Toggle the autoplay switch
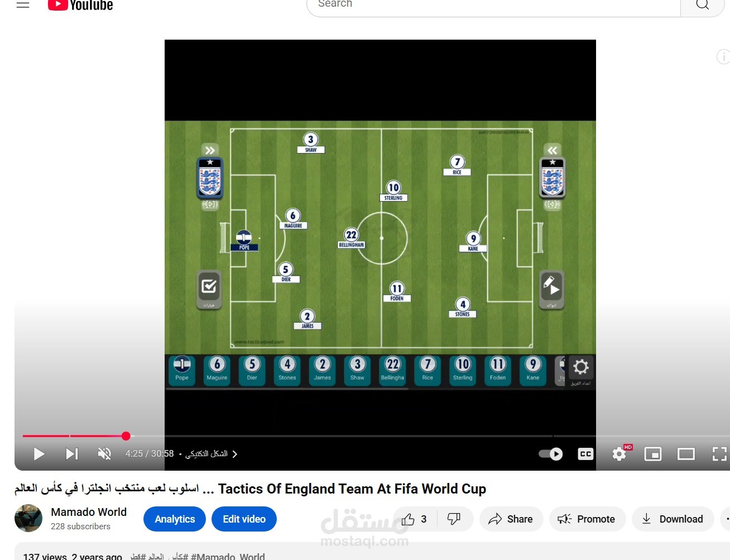 click(x=551, y=454)
